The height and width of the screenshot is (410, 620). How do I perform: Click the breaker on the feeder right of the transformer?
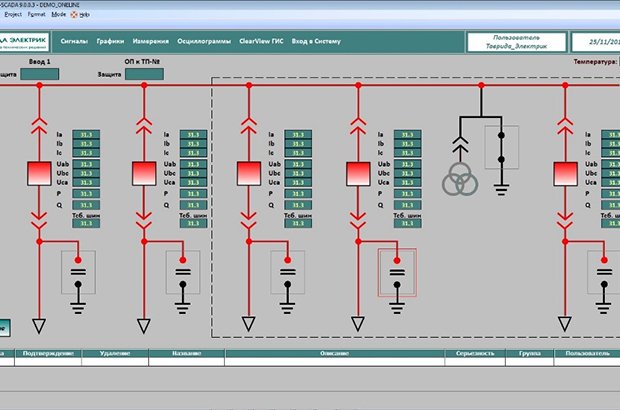[565, 173]
